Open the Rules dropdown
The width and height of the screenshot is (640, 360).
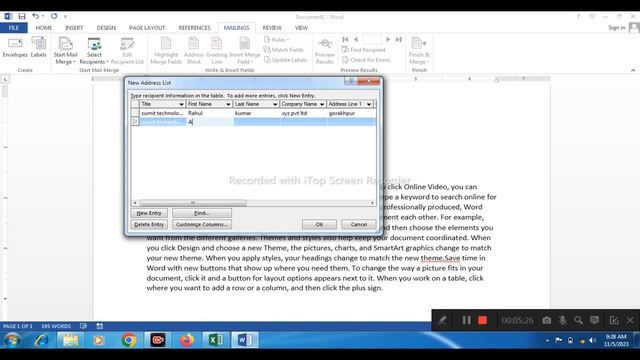[277, 40]
